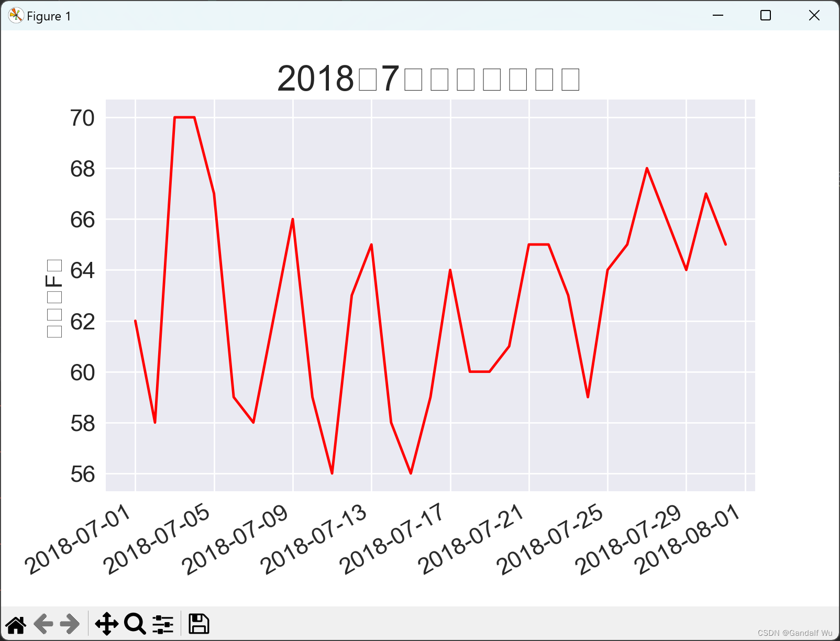The image size is (840, 641).
Task: Click the y-axis label on the left
Action: tap(54, 296)
